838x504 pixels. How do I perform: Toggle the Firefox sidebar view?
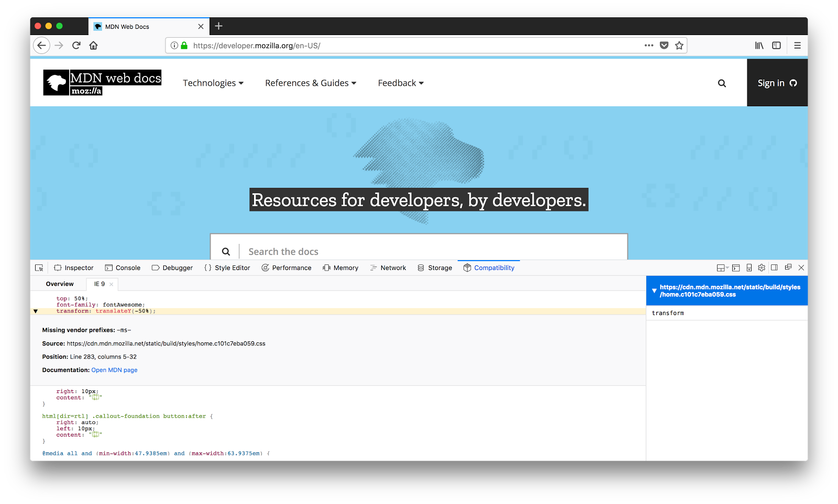click(x=777, y=46)
